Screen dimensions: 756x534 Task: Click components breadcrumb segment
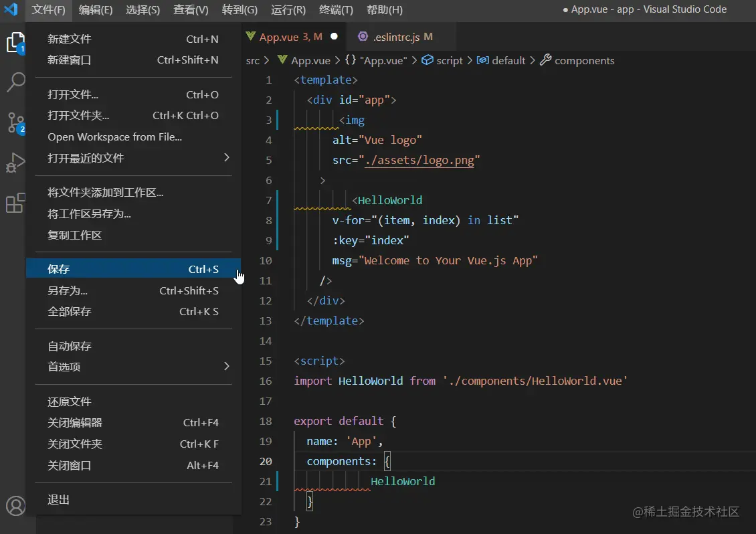click(x=584, y=61)
